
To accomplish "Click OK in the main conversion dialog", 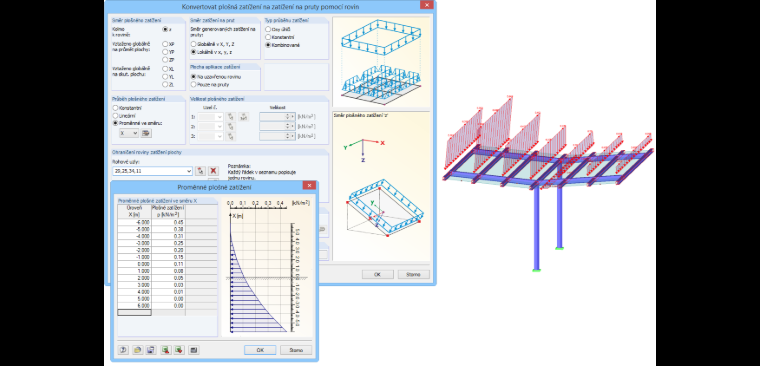I will click(378, 274).
